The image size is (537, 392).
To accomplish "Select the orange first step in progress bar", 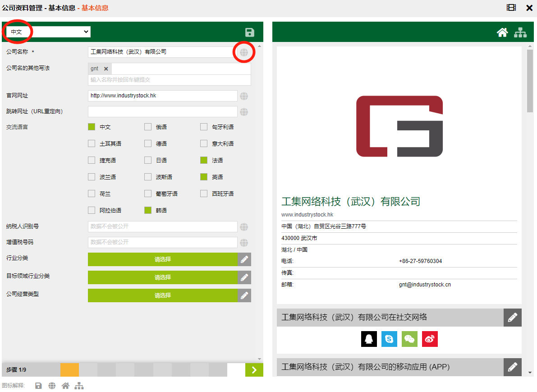I will [x=69, y=370].
